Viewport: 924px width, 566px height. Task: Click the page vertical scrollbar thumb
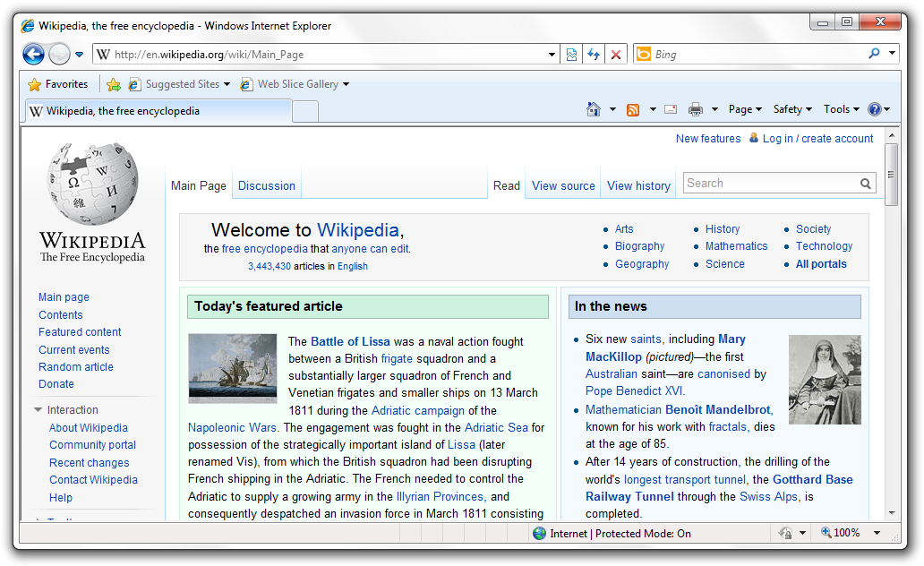click(892, 175)
